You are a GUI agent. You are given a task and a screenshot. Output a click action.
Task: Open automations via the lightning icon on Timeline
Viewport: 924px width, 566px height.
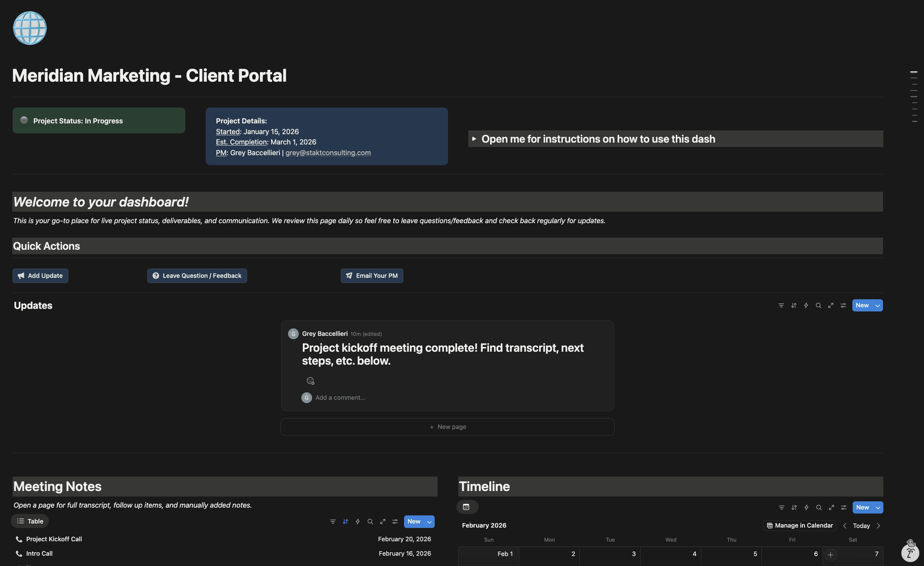[x=806, y=507]
